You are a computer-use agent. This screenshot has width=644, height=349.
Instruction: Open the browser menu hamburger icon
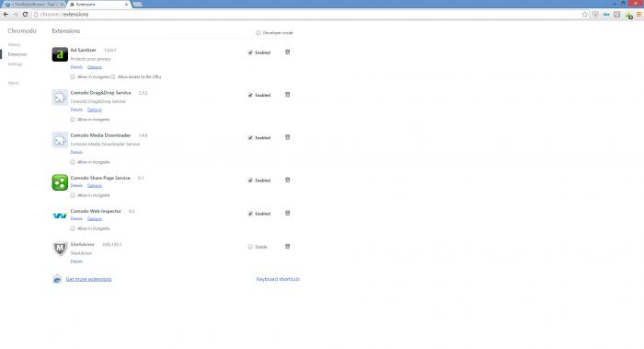638,15
